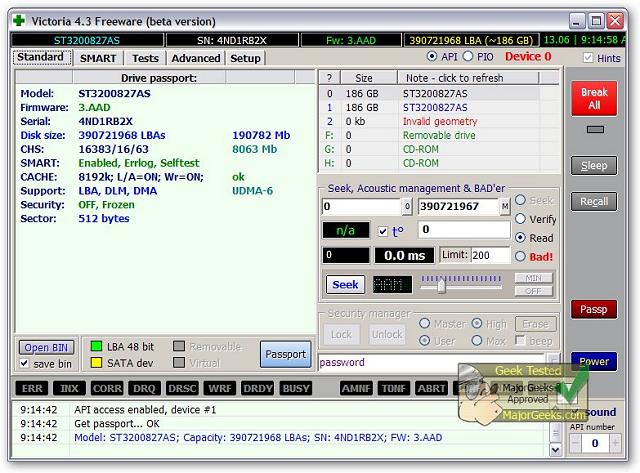Screen dimensions: 640x473
Task: Select the Verify radio option
Action: [520, 219]
